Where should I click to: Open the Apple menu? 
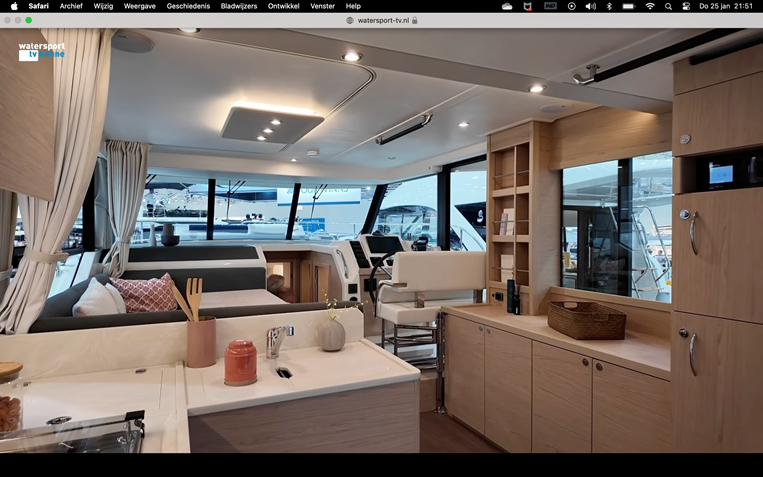coord(14,6)
